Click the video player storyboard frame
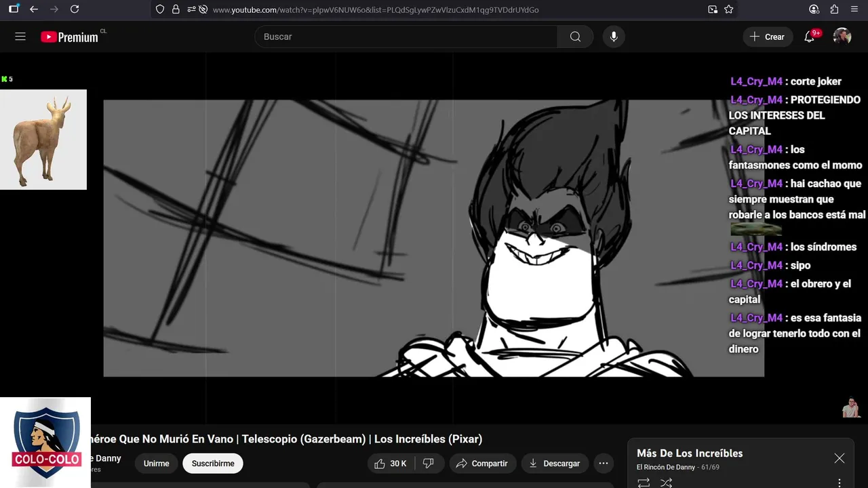Screen dimensions: 868x488 (434, 238)
